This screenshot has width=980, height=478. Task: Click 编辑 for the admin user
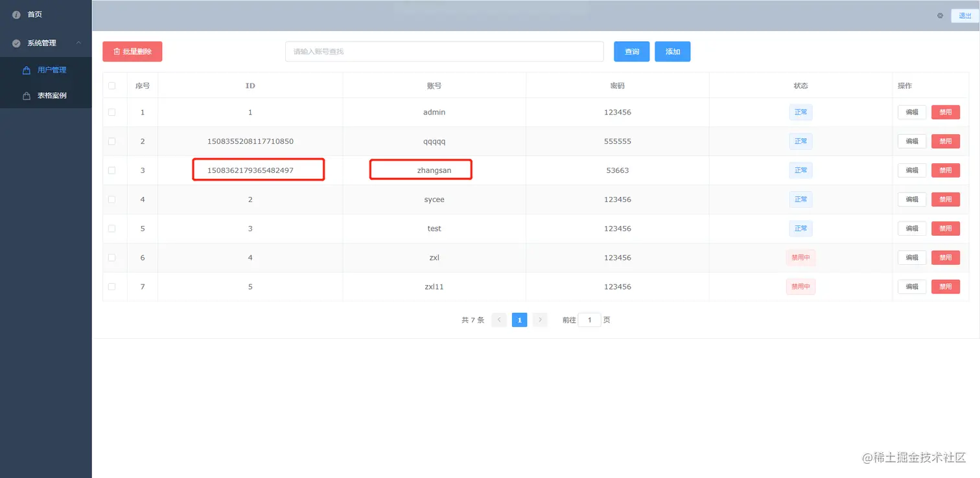[x=912, y=112]
